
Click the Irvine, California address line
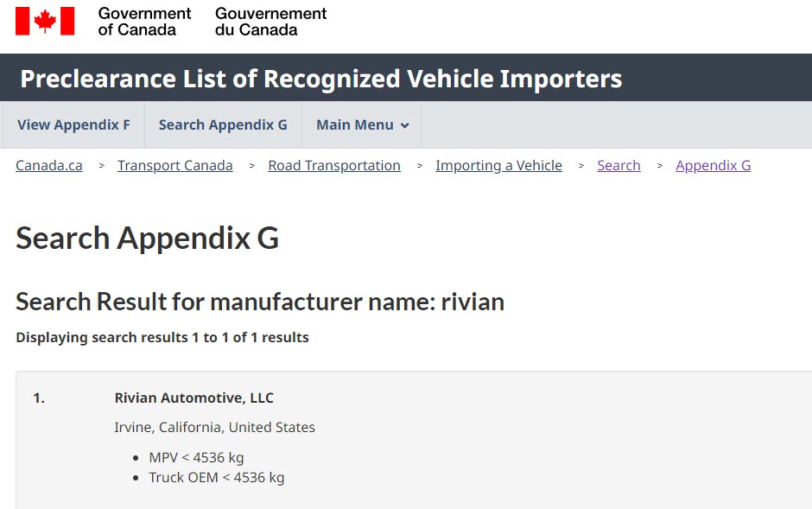point(214,427)
